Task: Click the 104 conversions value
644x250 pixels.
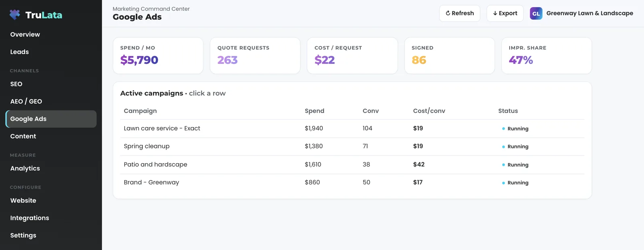Action: click(x=367, y=129)
